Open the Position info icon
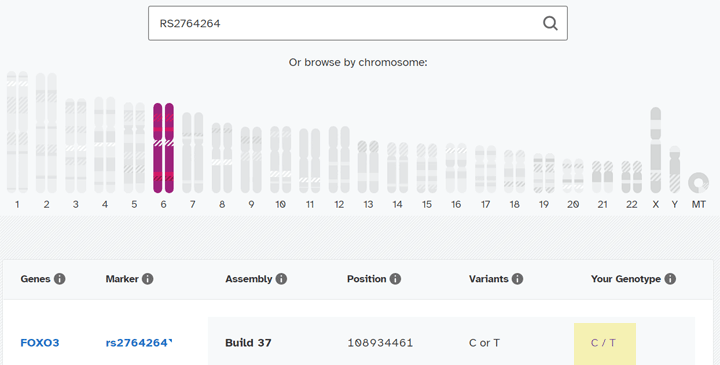The height and width of the screenshot is (365, 720). point(395,279)
